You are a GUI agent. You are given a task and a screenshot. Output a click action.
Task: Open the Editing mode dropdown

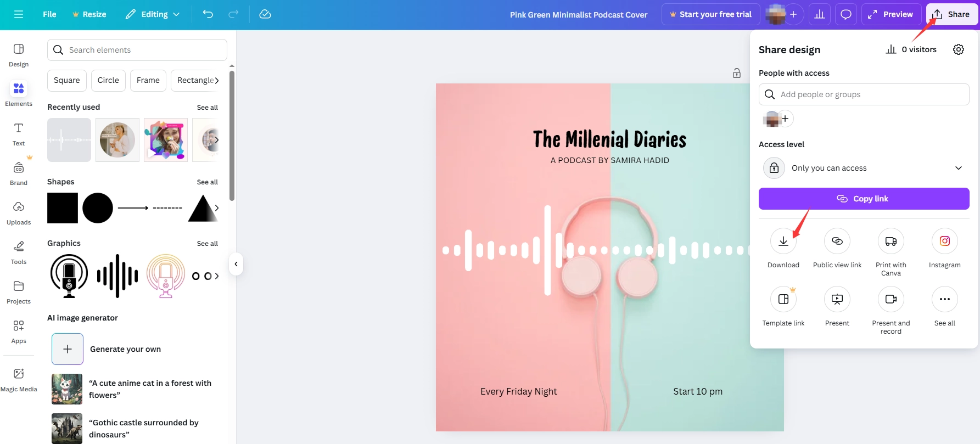(x=153, y=14)
